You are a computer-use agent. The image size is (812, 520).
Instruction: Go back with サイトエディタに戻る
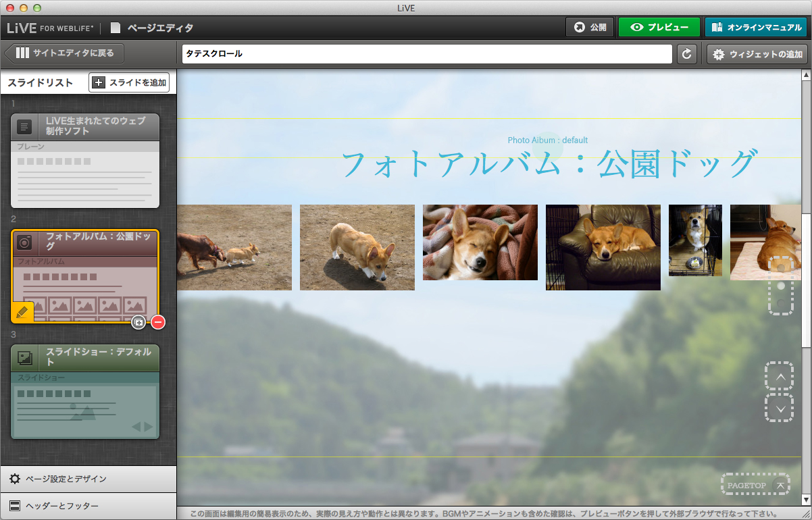coord(64,53)
